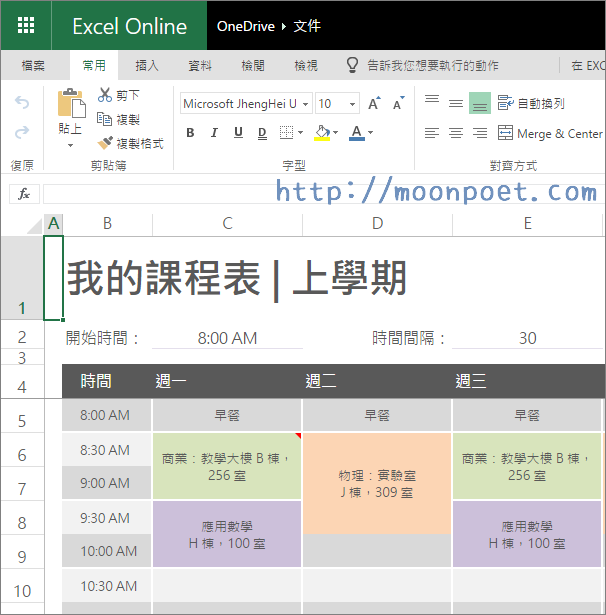The height and width of the screenshot is (615, 606).
Task: Click the yellow fill color swatch
Action: pyautogui.click(x=322, y=133)
